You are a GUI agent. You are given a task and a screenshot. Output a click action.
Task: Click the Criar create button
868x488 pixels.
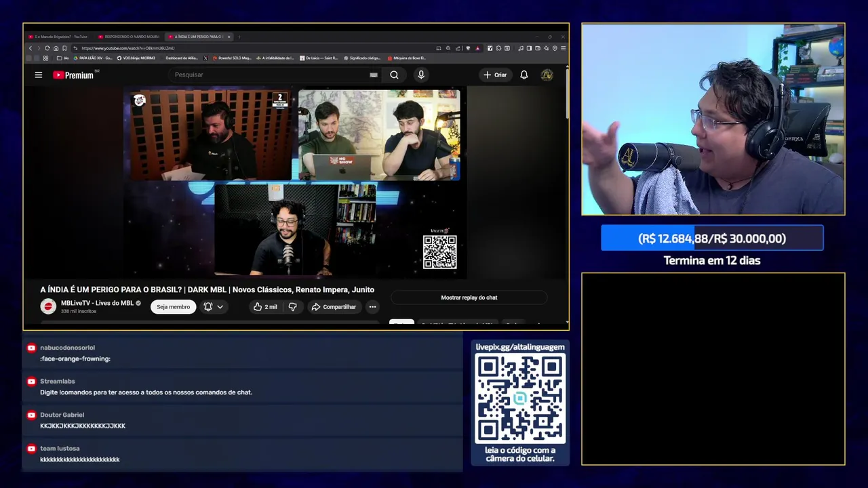[x=494, y=75]
